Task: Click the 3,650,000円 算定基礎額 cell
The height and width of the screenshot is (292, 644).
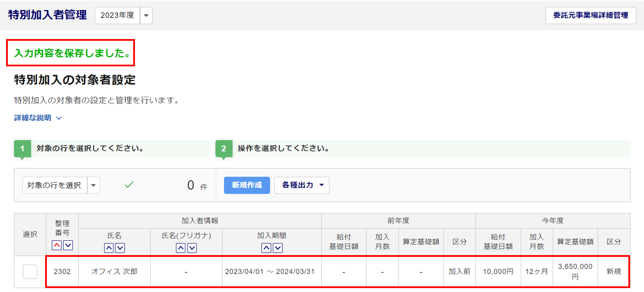Action: click(x=575, y=272)
